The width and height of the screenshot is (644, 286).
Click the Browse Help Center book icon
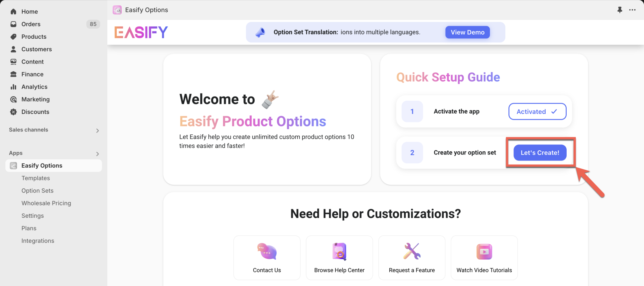coord(339,251)
